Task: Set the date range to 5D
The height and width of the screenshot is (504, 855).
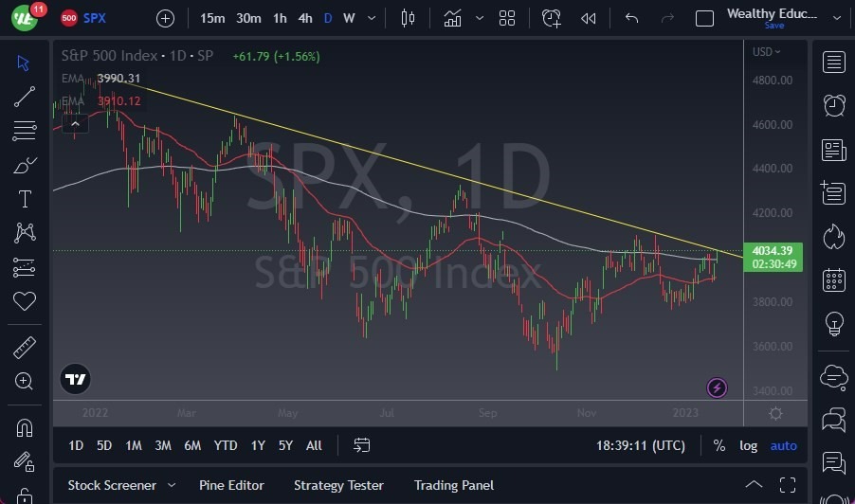Action: 104,445
